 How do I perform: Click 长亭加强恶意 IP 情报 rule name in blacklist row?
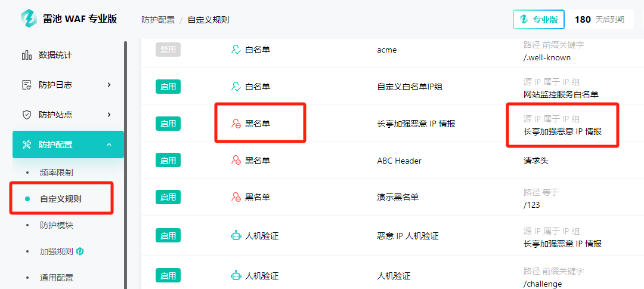point(416,124)
